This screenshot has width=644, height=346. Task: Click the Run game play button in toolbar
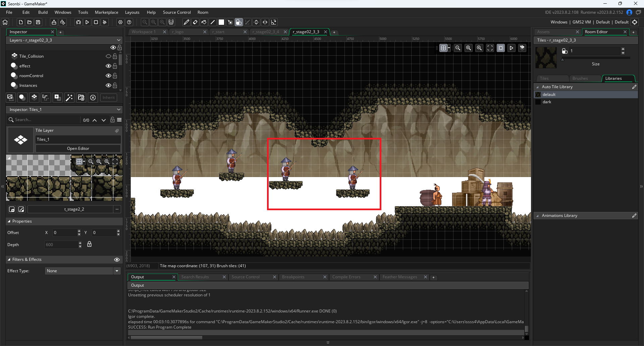tap(87, 22)
